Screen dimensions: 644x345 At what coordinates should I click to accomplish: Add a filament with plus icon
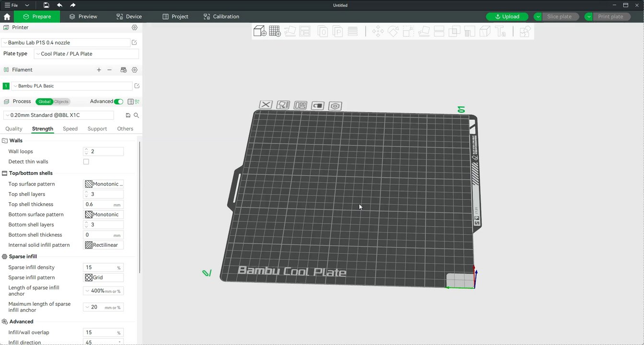tap(99, 70)
